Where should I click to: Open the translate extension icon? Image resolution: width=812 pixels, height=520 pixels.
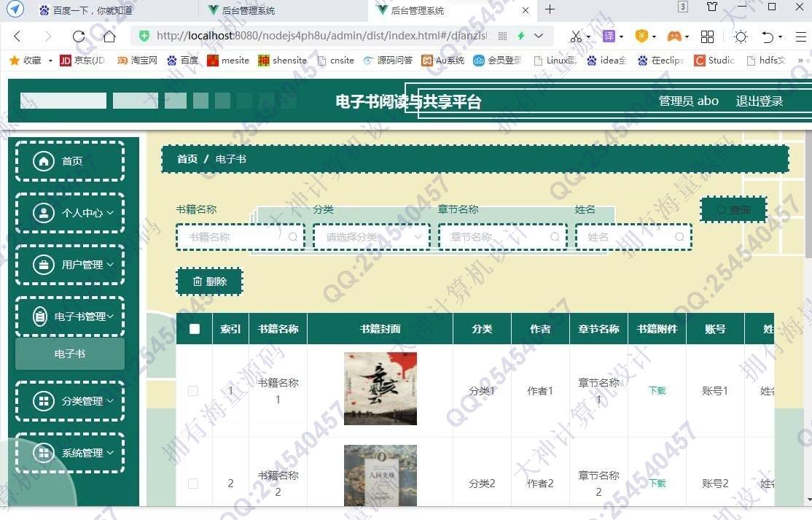click(609, 36)
